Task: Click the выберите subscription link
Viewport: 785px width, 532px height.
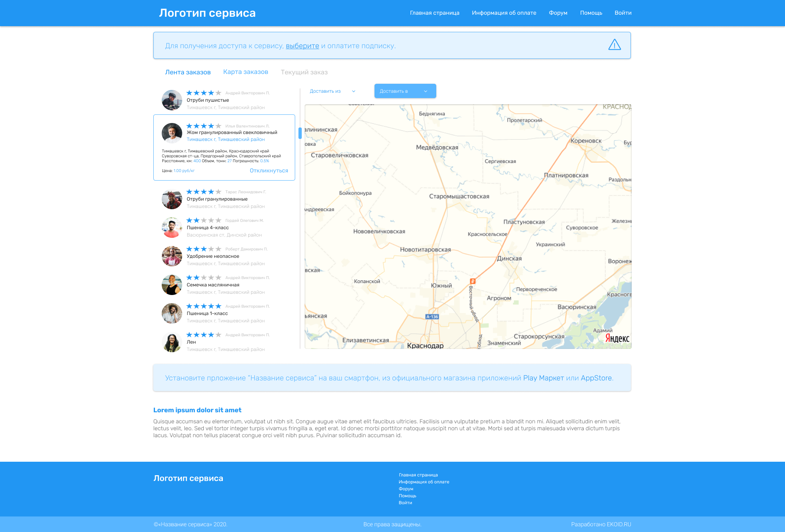Action: 303,46
